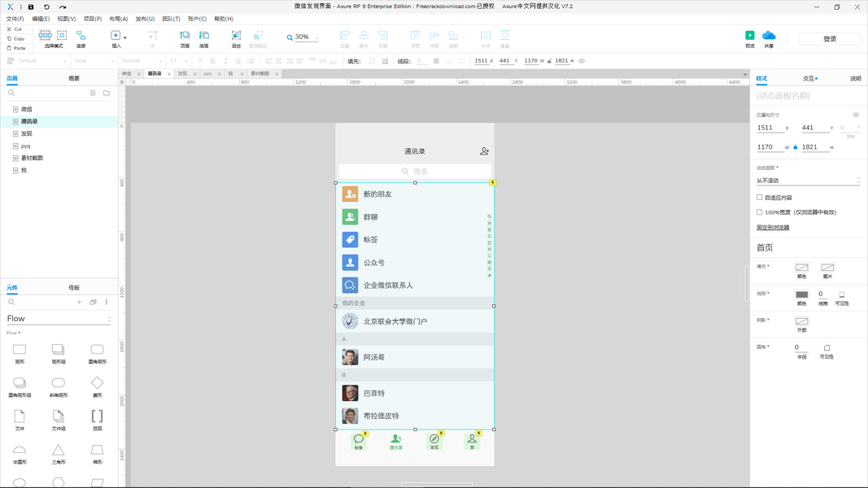Screen dimensions: 868x488
Task: Open the 团队(T) menu
Action: 171,19
